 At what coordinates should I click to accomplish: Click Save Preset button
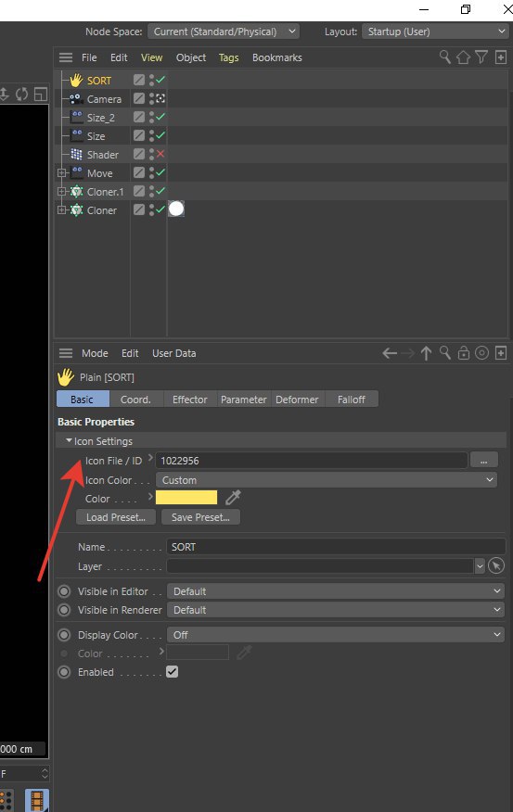(200, 517)
